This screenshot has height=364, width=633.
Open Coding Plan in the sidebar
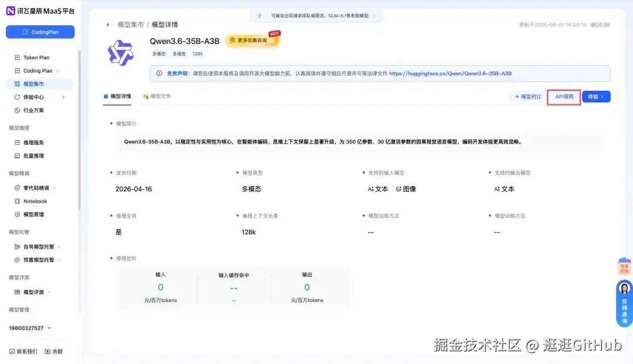38,70
